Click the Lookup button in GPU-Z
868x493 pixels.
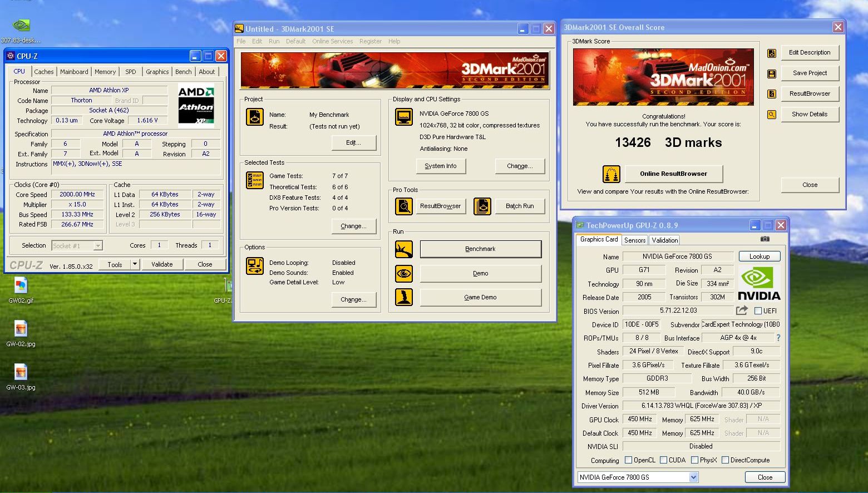click(759, 257)
